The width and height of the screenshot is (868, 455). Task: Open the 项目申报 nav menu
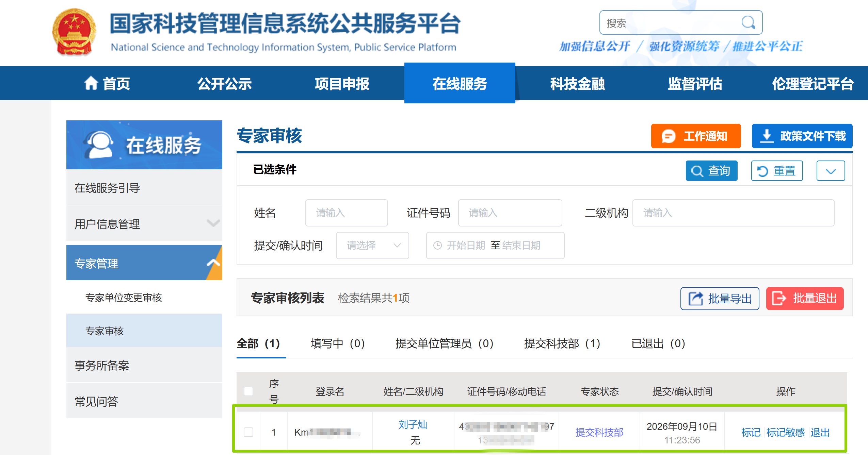coord(342,84)
